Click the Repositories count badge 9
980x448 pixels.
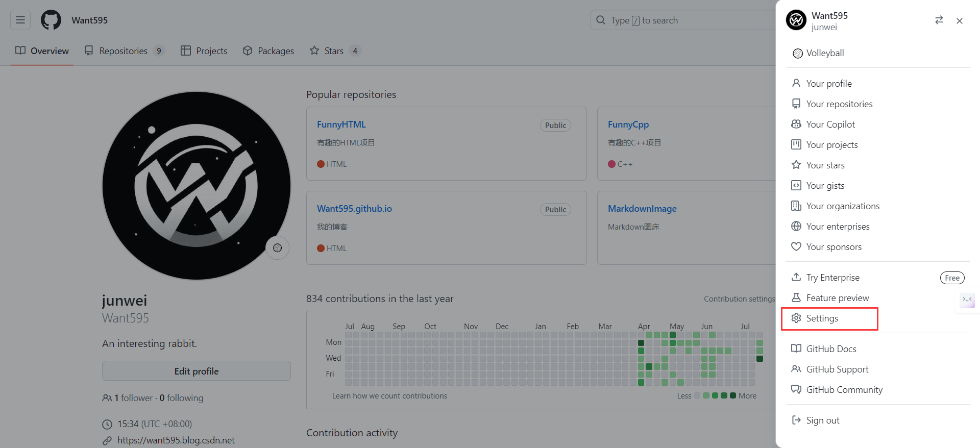click(159, 51)
